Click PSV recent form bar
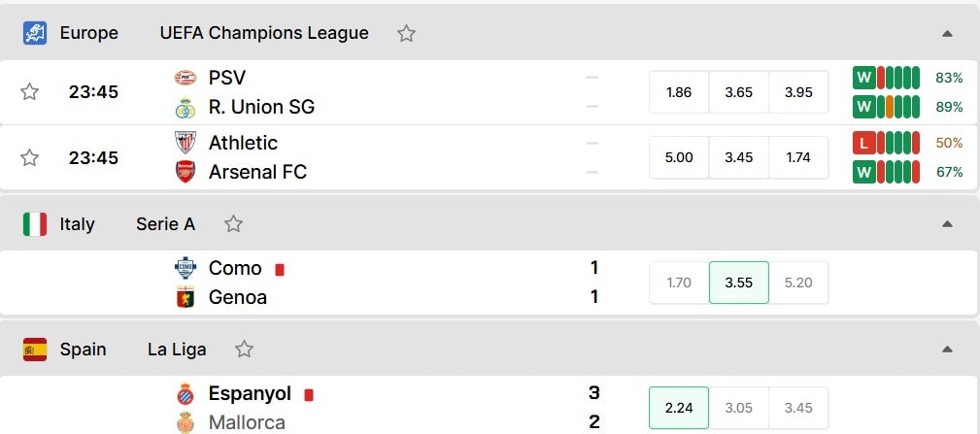Screen dimensions: 980x434 886,78
